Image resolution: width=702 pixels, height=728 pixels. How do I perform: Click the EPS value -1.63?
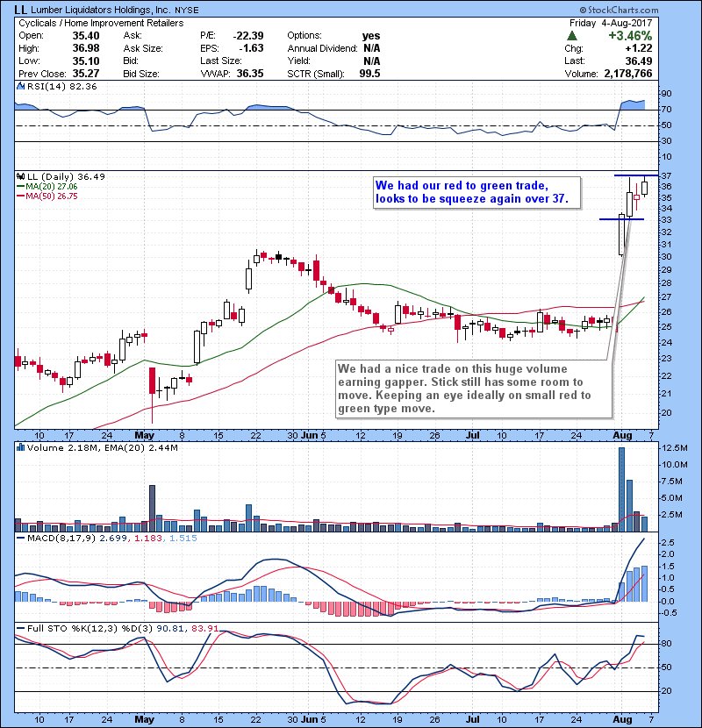click(x=251, y=48)
